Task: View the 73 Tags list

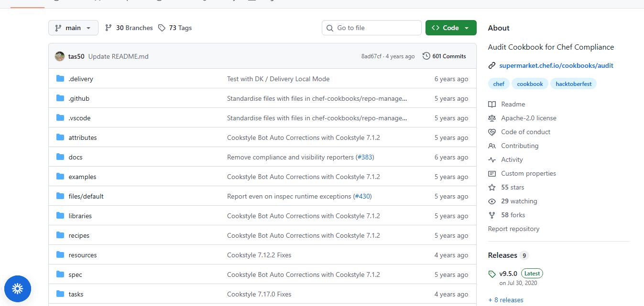Action: click(x=175, y=28)
